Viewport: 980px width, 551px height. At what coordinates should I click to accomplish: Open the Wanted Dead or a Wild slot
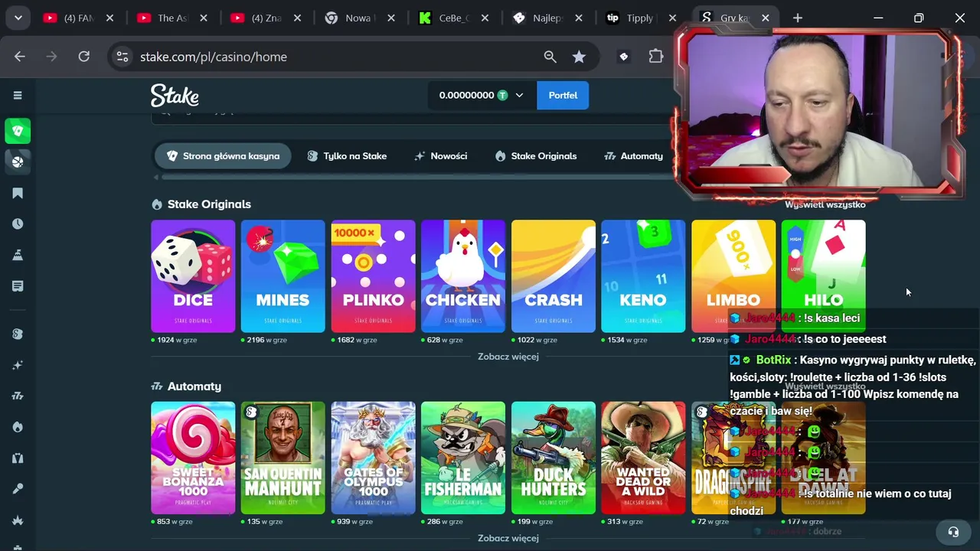(643, 458)
